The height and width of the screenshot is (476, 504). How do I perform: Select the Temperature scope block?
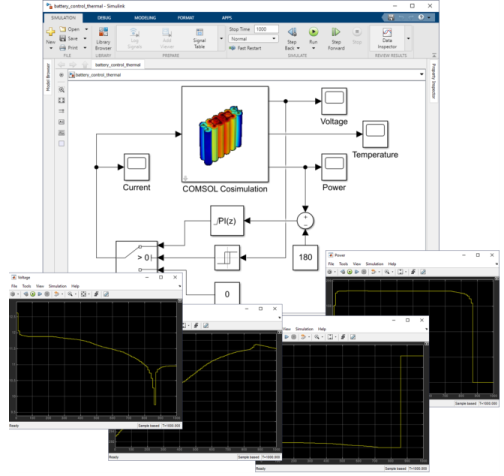[x=375, y=134]
